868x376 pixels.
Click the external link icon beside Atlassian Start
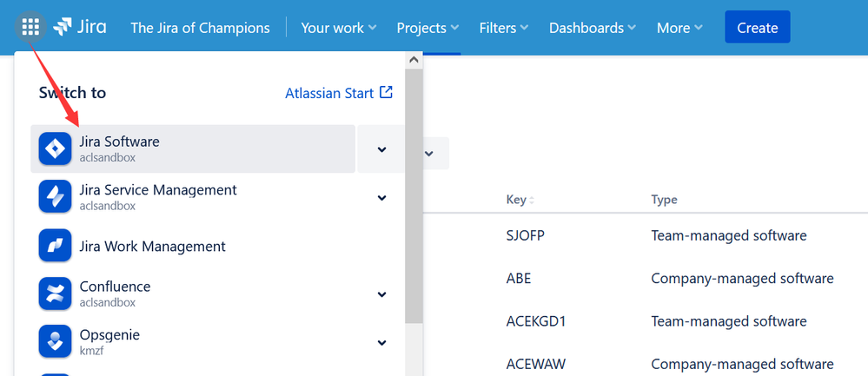pos(386,92)
